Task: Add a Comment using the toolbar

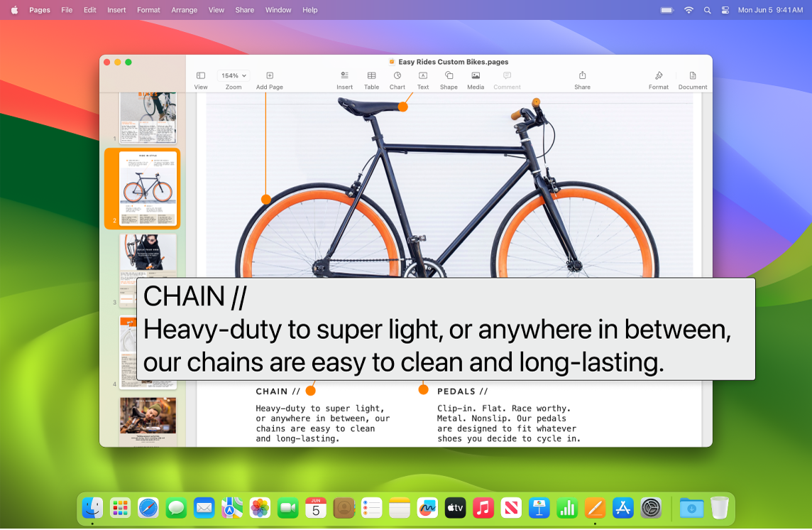Action: coord(506,78)
